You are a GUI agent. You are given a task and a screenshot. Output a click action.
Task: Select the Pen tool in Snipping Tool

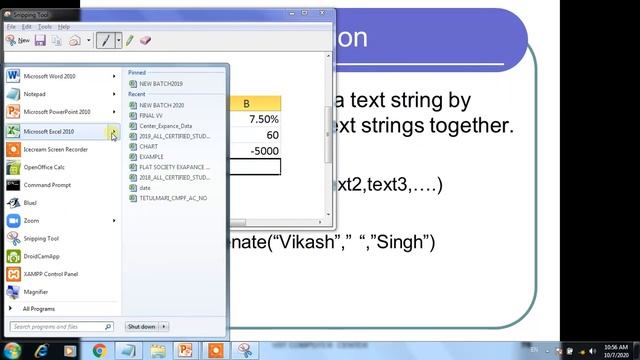click(106, 40)
